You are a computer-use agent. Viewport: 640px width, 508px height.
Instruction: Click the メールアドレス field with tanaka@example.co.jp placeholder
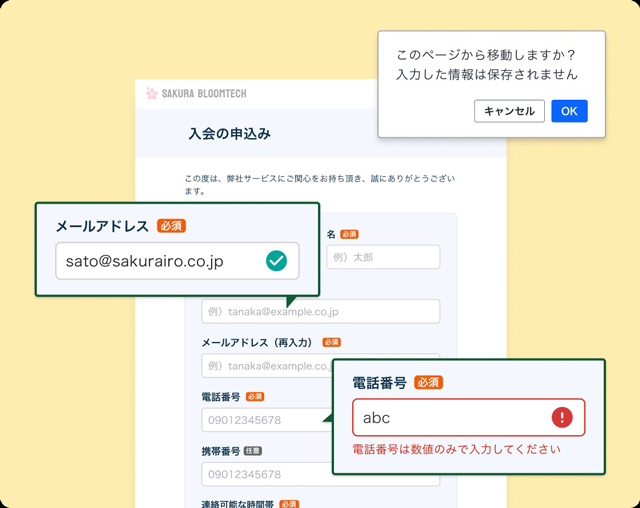point(321,311)
